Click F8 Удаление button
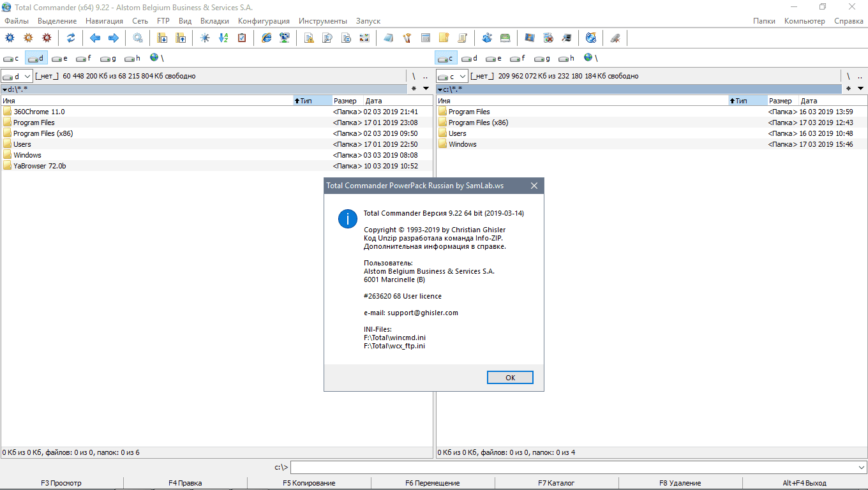The image size is (868, 490). coord(680,483)
